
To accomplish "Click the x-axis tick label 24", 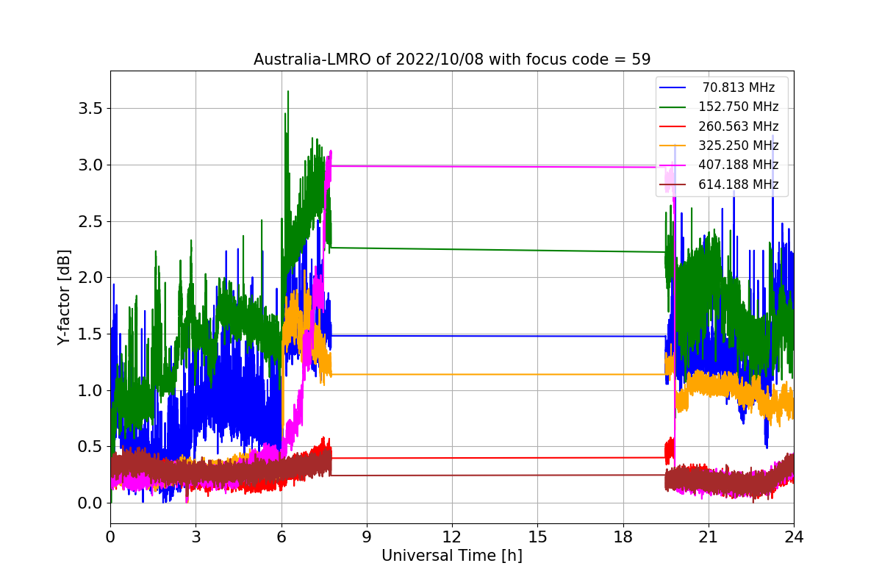I will pyautogui.click(x=794, y=537).
